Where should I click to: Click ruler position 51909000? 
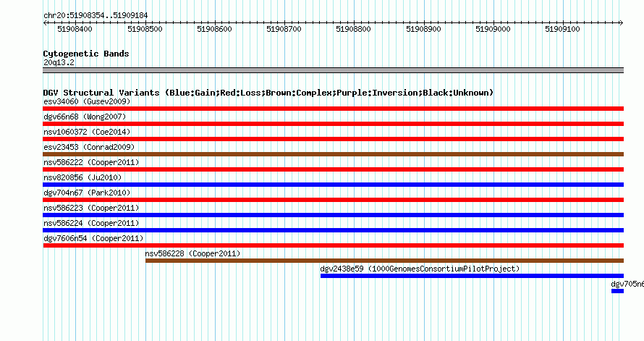[493, 29]
